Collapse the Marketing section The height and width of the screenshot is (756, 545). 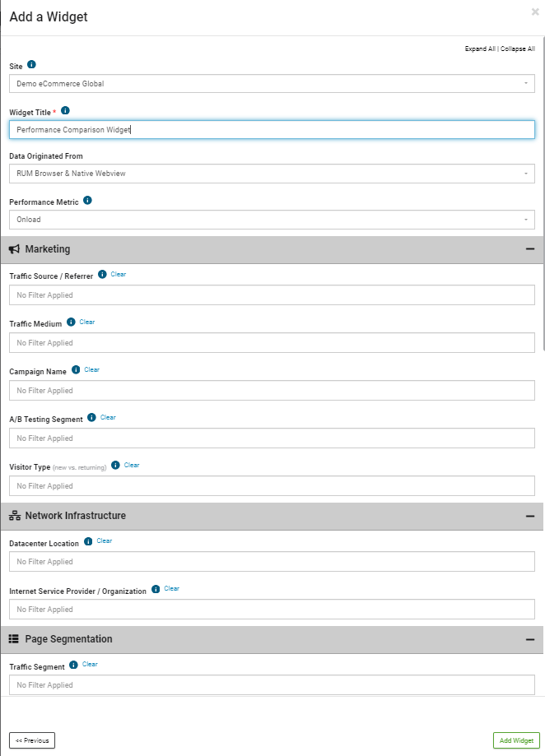click(x=530, y=249)
